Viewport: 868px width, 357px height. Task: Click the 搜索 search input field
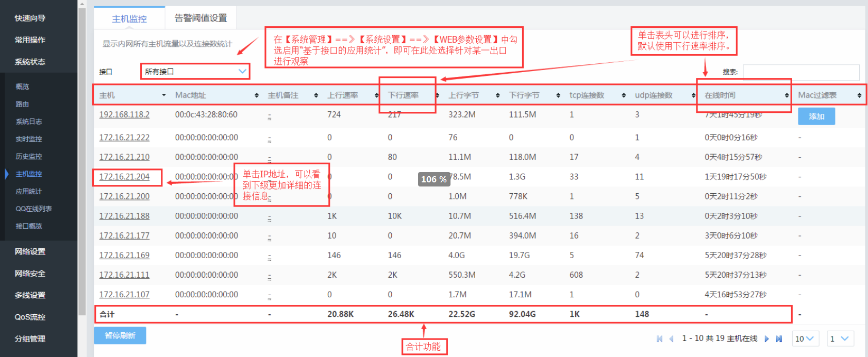coord(800,72)
